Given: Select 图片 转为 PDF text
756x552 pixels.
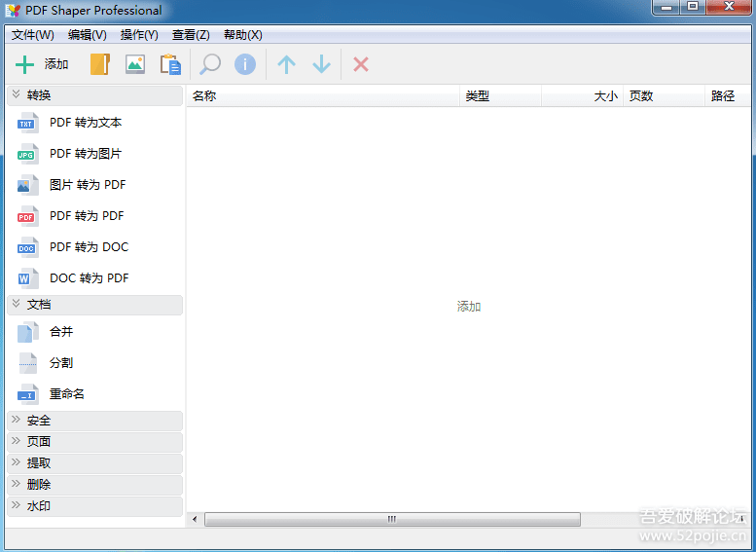Looking at the screenshot, I should click(88, 185).
